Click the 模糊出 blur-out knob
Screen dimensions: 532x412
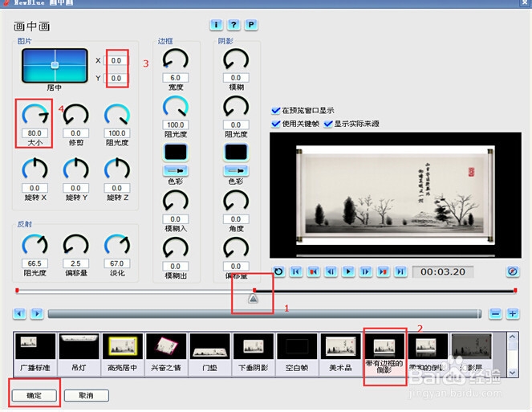point(176,248)
